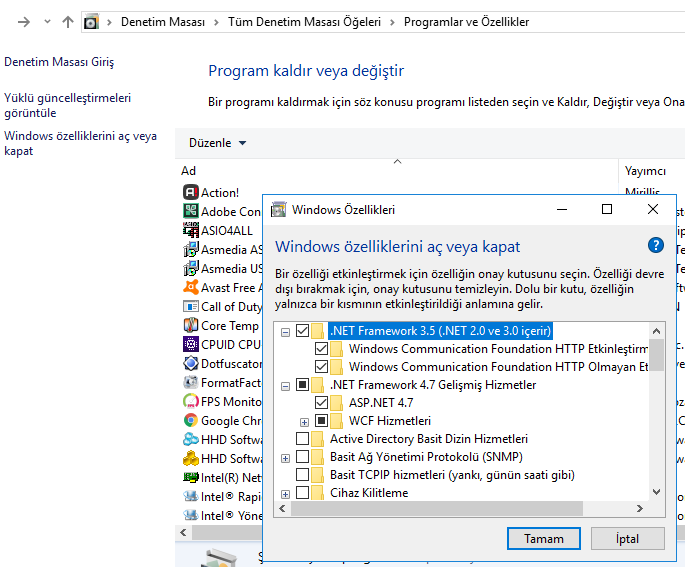Open Yüklü güncelleştirmeleri görüntüle link
The height and width of the screenshot is (567, 685).
[x=67, y=105]
